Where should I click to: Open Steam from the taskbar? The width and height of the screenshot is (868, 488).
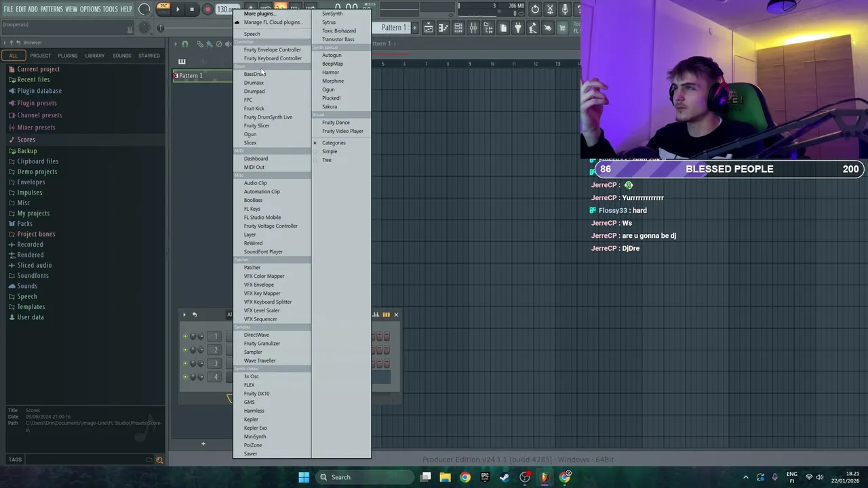(x=505, y=477)
